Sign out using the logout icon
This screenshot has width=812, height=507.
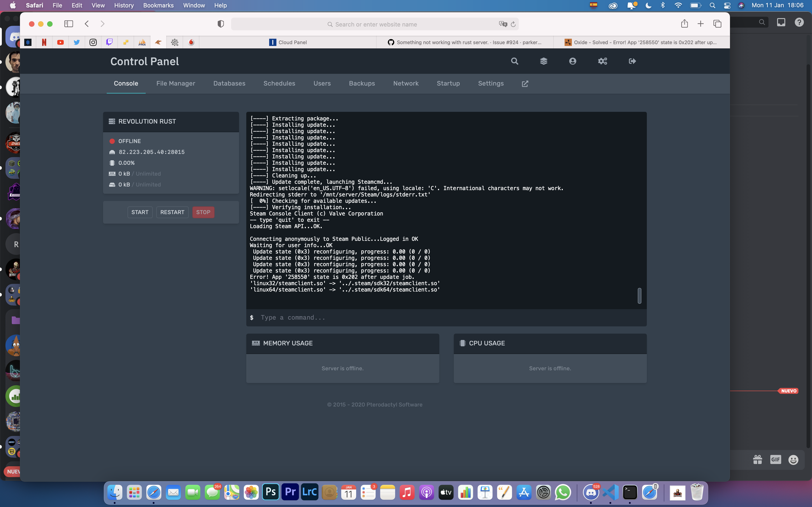pos(632,61)
